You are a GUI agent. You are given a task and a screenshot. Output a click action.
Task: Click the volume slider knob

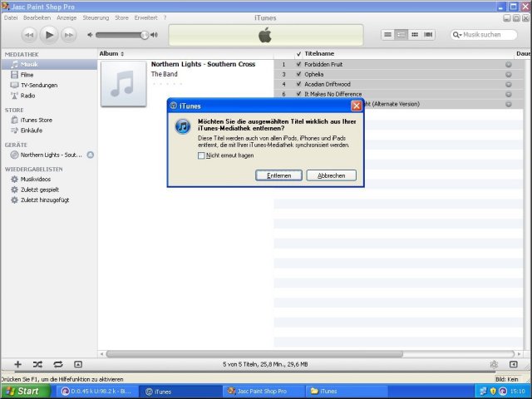point(145,35)
